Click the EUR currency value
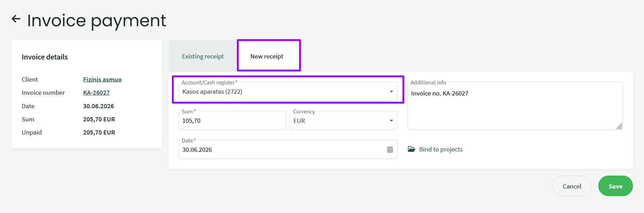 pos(299,121)
